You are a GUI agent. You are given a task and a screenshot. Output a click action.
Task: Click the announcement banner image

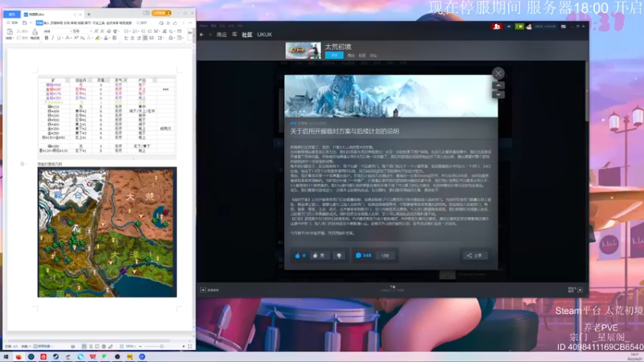click(391, 96)
